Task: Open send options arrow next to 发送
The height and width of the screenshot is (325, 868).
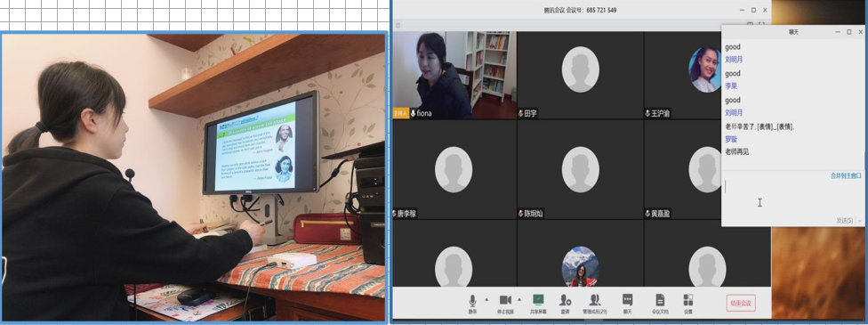Action: 860,221
